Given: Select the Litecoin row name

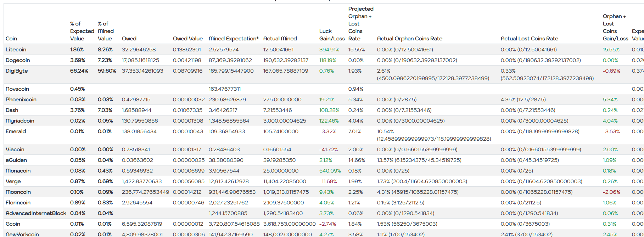Looking at the screenshot, I should click(16, 50).
